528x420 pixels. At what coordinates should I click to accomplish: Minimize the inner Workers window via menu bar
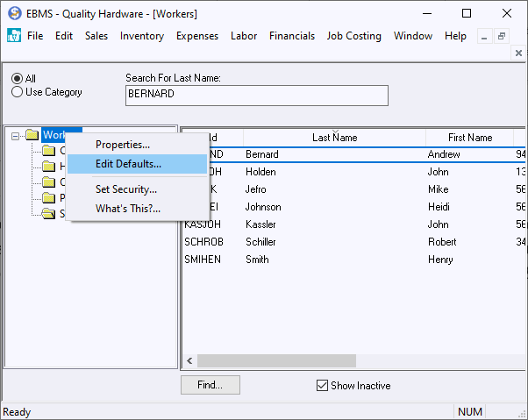483,36
